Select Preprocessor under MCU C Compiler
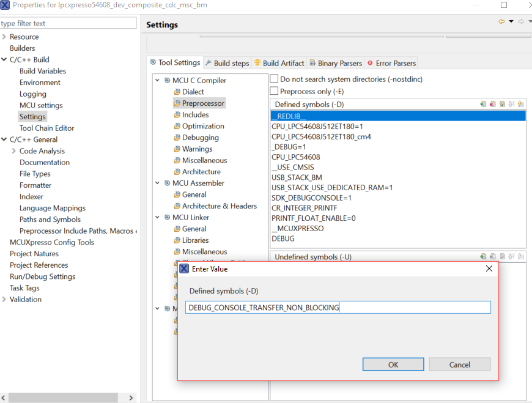This screenshot has height=403, width=532. [203, 103]
